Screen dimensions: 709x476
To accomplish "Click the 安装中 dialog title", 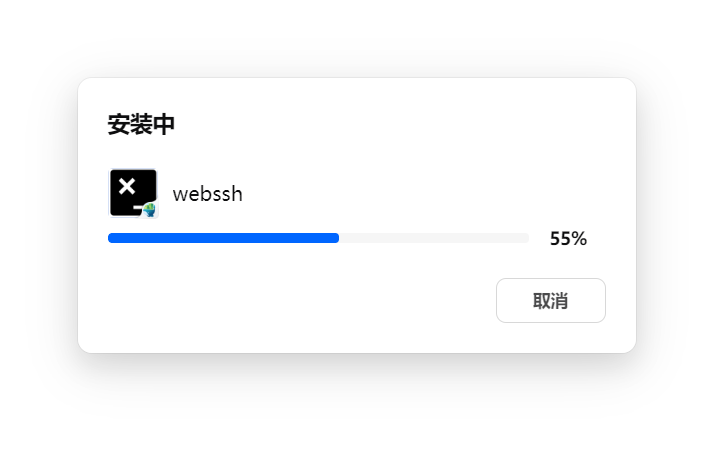I will (x=141, y=125).
